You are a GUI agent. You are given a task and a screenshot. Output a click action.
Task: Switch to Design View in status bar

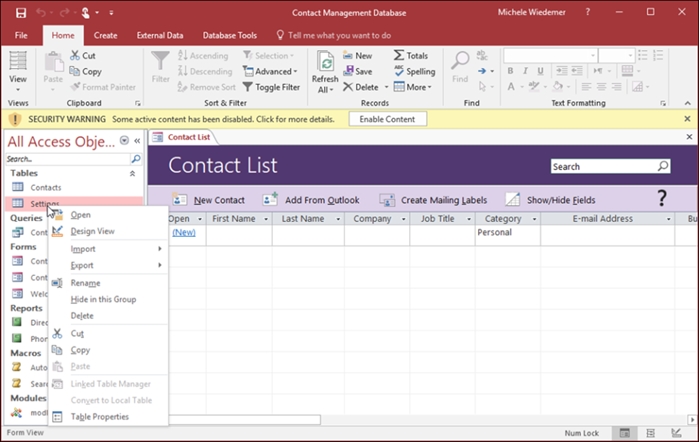(x=676, y=433)
